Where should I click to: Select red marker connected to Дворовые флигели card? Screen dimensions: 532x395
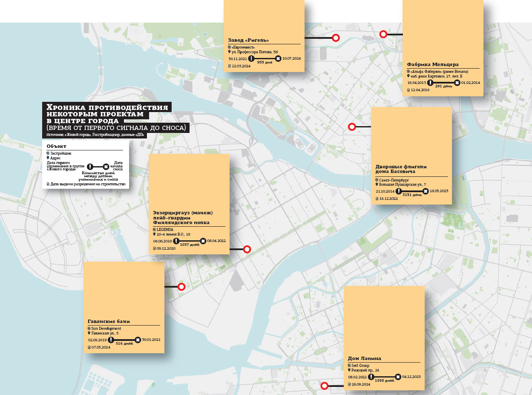pyautogui.click(x=352, y=127)
